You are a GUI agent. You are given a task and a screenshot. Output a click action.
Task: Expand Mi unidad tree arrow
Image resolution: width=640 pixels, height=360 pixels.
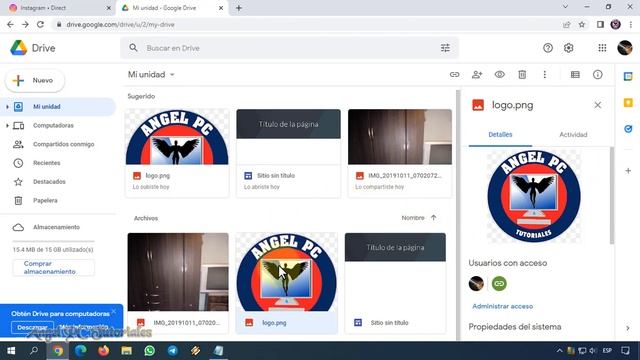pos(7,107)
